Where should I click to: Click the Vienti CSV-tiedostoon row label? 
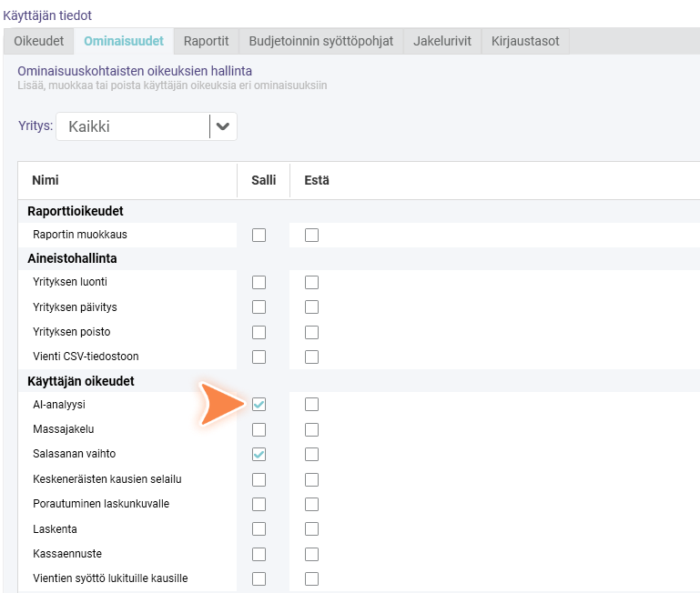86,357
